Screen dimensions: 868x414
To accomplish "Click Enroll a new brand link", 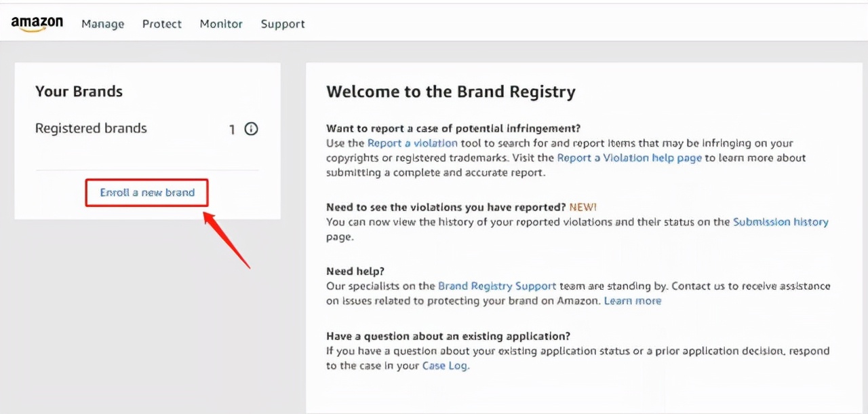I will click(147, 193).
